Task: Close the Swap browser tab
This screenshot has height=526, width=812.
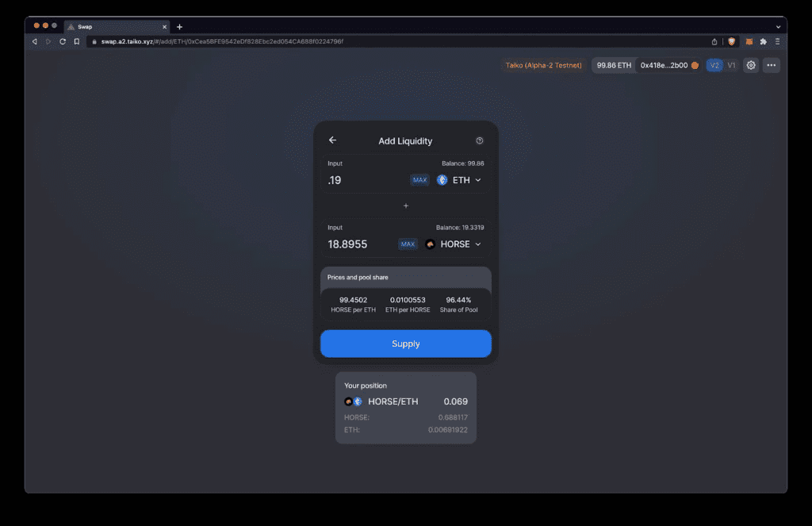Action: click(x=165, y=27)
